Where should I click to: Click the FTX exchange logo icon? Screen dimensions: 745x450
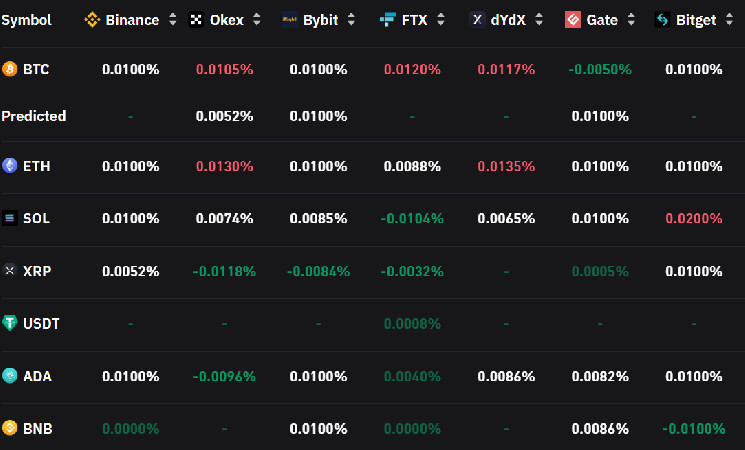click(x=388, y=20)
